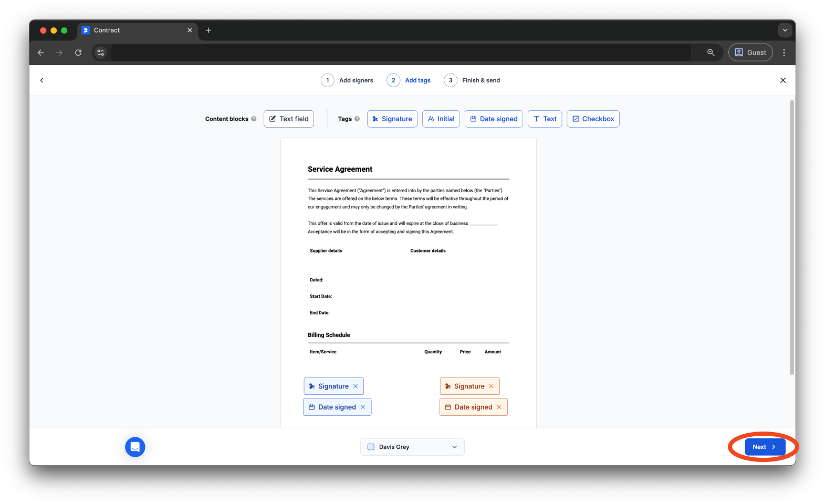
Task: Select the Contract browser tab
Action: [x=138, y=30]
